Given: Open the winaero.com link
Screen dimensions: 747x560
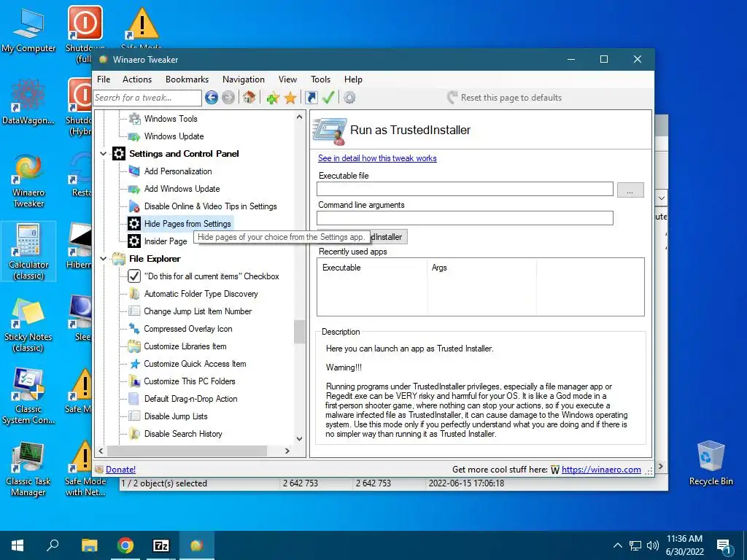Looking at the screenshot, I should tap(601, 470).
